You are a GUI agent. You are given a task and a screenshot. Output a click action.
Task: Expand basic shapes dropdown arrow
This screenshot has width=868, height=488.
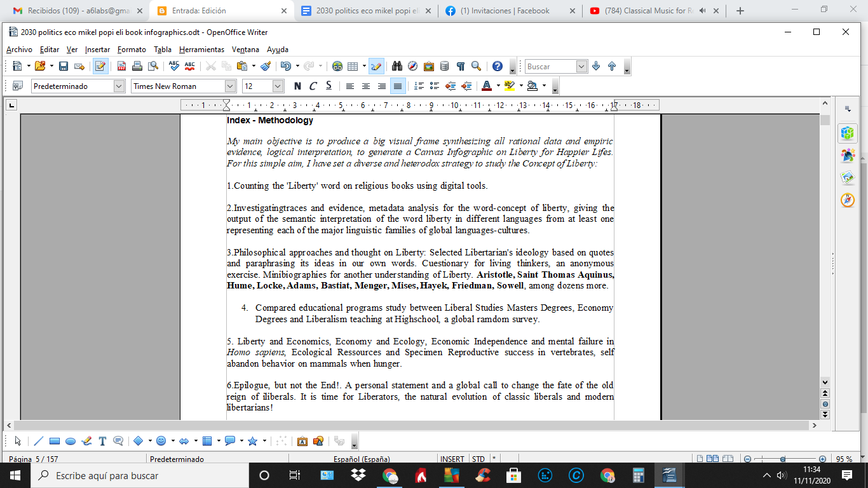pyautogui.click(x=150, y=440)
